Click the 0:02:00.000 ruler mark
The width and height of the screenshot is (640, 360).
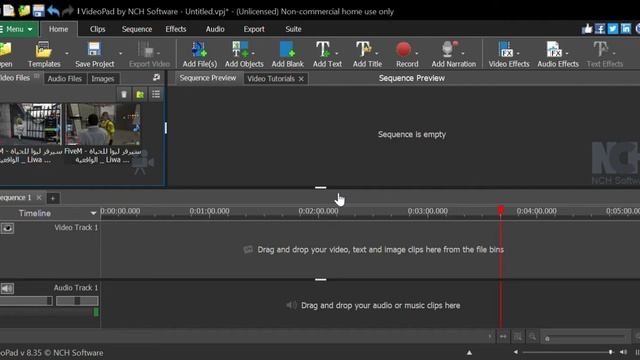(x=318, y=211)
